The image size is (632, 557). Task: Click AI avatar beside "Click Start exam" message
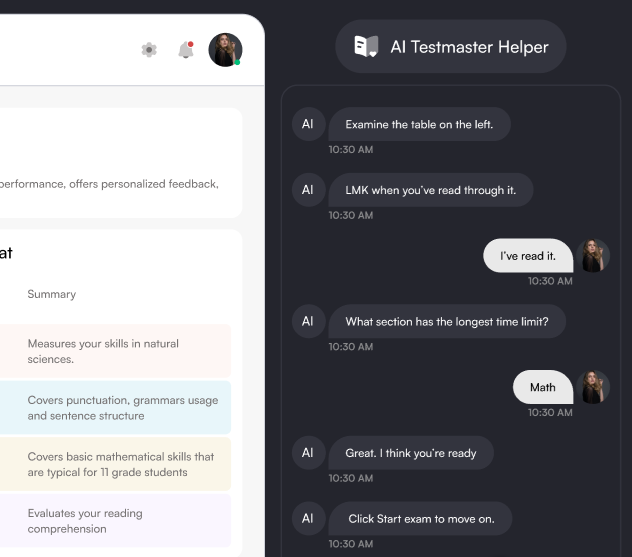click(x=307, y=519)
